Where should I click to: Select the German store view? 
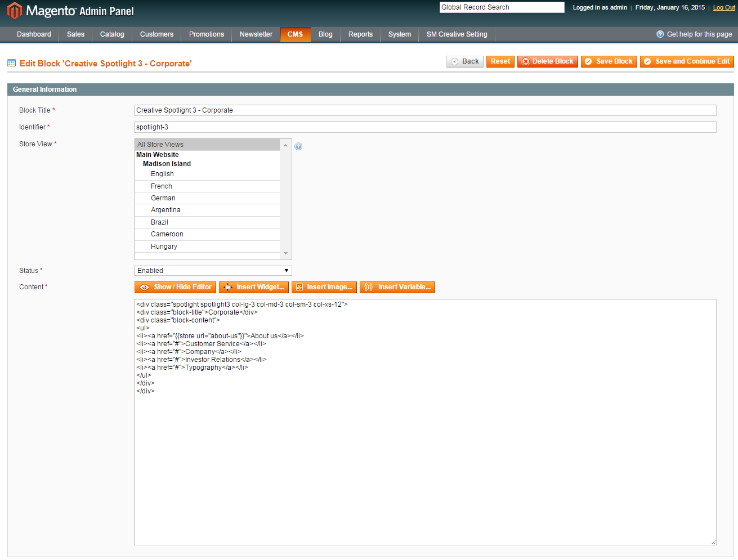tap(207, 198)
